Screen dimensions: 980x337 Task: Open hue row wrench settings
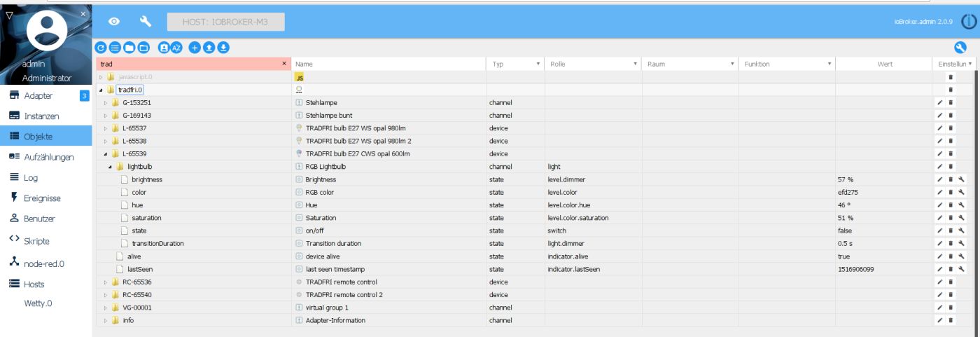(x=961, y=205)
